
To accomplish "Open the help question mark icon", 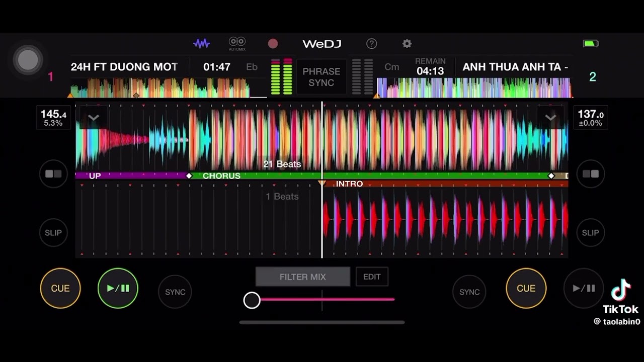I will tap(371, 44).
